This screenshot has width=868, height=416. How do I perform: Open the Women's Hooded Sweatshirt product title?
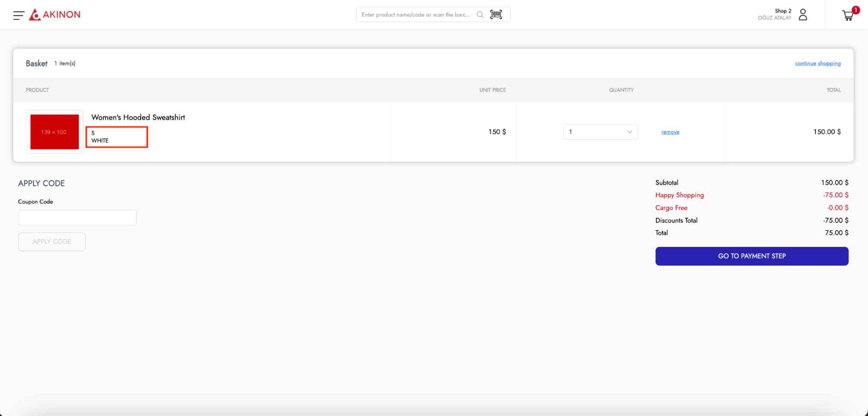[138, 117]
